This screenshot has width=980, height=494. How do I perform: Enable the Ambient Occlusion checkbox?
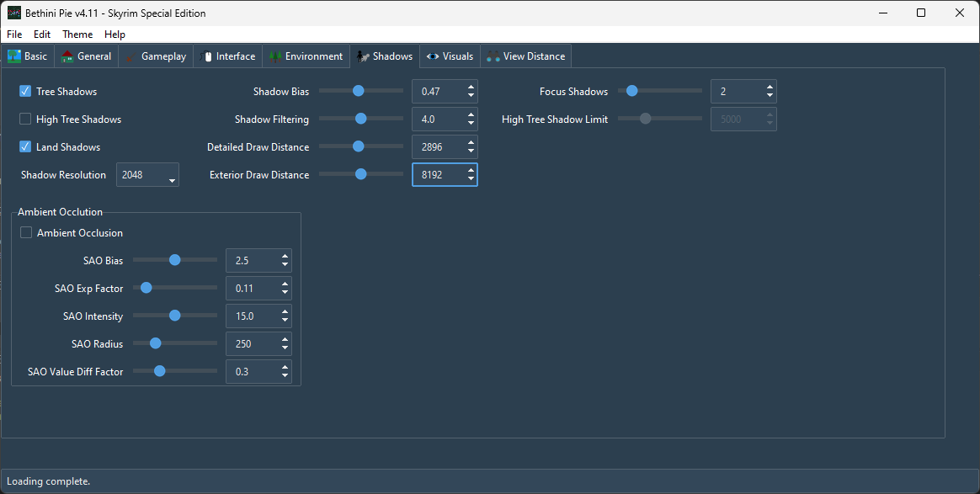tap(25, 232)
